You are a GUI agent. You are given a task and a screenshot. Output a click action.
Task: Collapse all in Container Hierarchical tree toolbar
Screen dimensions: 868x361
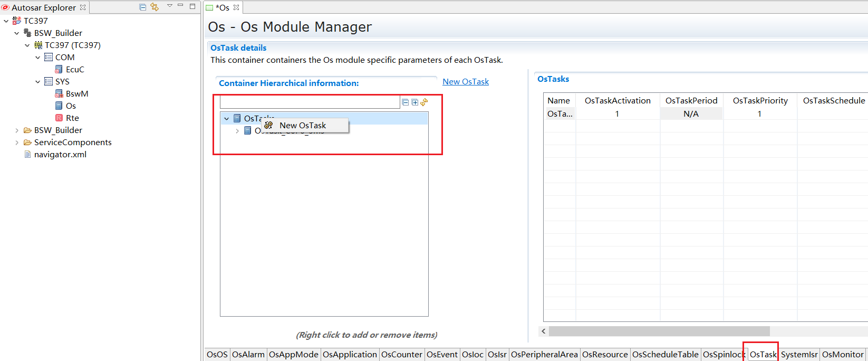(x=405, y=102)
